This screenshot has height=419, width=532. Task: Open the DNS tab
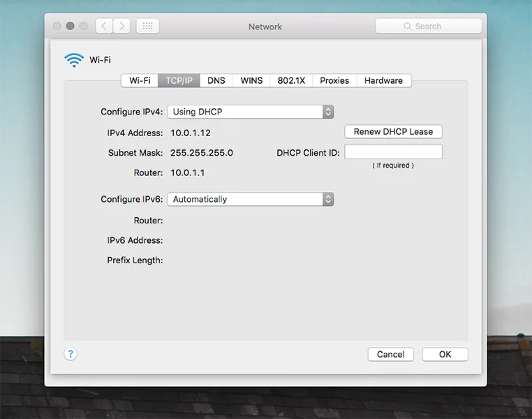tap(216, 80)
